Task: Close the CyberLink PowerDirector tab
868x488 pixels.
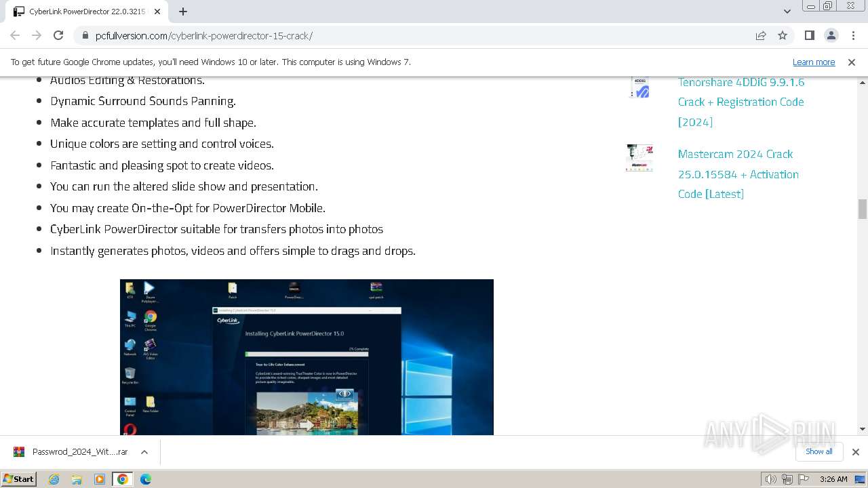Action: [157, 12]
